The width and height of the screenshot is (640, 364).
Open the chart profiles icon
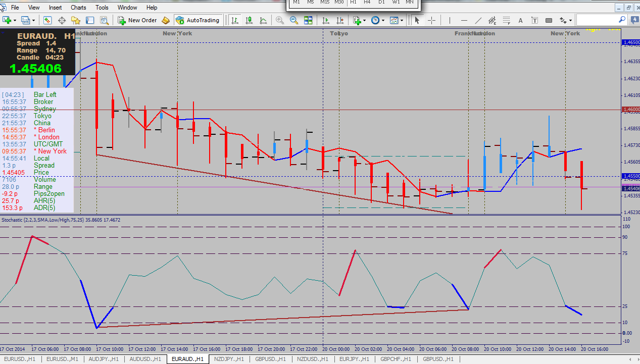[26, 20]
